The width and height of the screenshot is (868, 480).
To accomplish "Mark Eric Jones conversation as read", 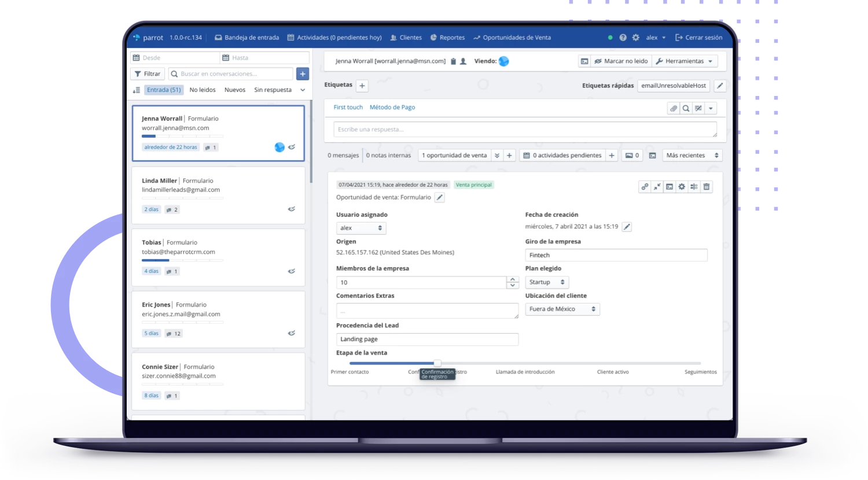I will click(292, 333).
